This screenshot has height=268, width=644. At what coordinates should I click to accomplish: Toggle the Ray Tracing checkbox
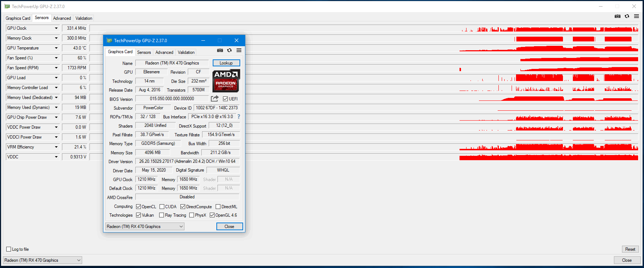coord(161,215)
